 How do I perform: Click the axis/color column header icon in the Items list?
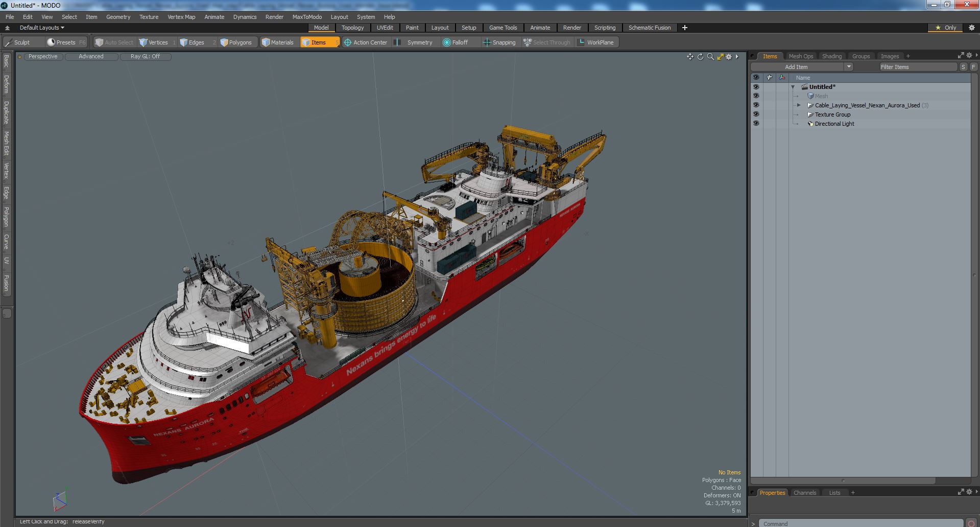coord(782,78)
